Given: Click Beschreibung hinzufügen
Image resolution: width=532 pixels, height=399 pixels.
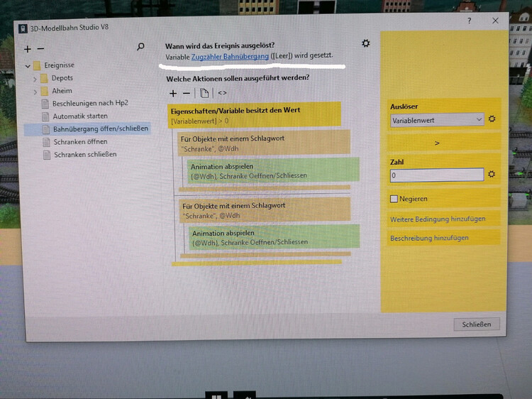Looking at the screenshot, I should 429,238.
